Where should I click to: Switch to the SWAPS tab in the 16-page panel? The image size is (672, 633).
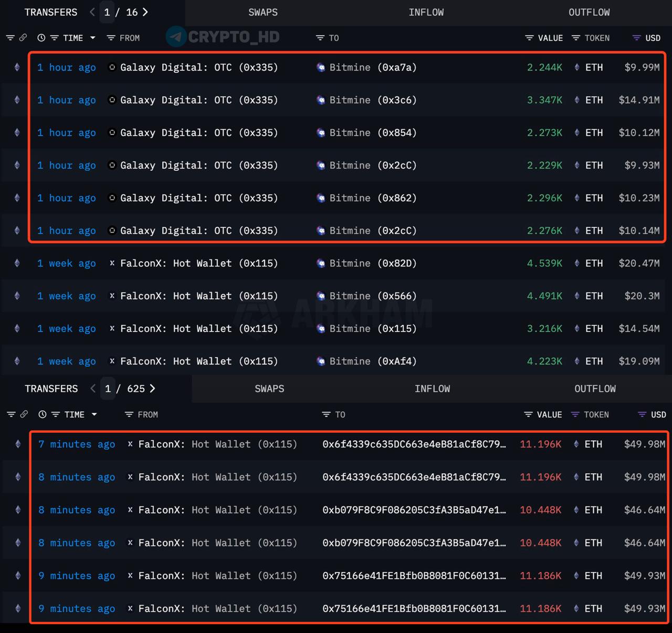click(263, 12)
